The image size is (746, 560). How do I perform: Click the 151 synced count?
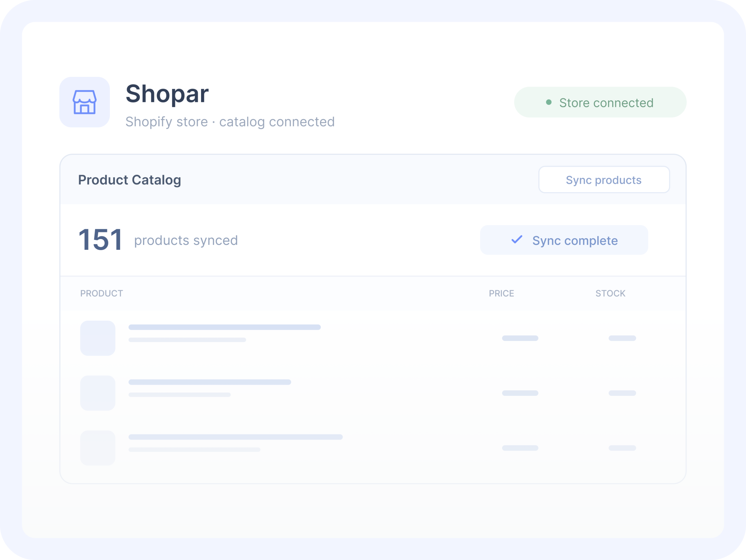pyautogui.click(x=100, y=240)
